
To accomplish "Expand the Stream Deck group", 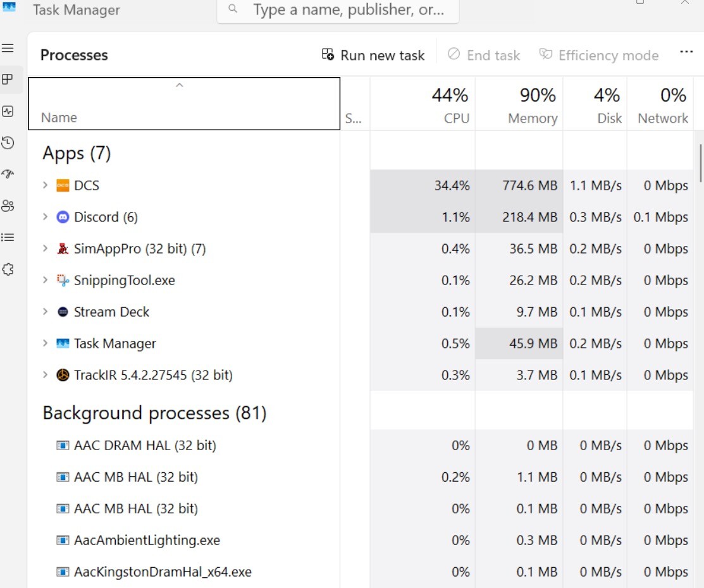I will click(x=45, y=312).
